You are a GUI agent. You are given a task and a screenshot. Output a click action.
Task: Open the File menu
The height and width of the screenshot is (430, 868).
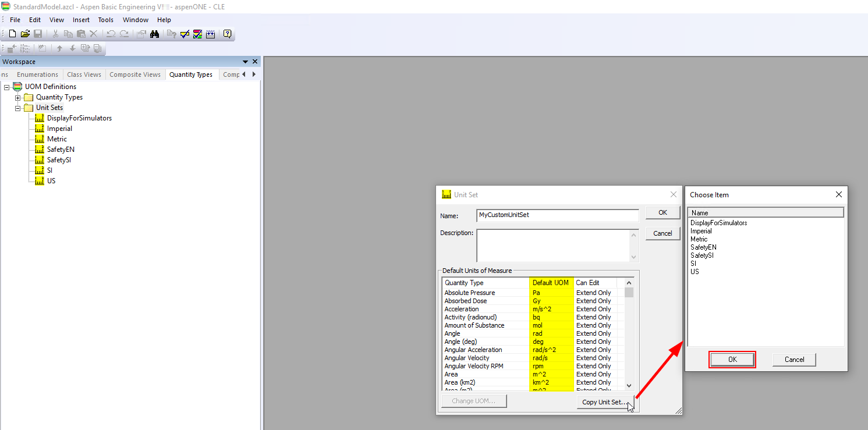pos(15,20)
